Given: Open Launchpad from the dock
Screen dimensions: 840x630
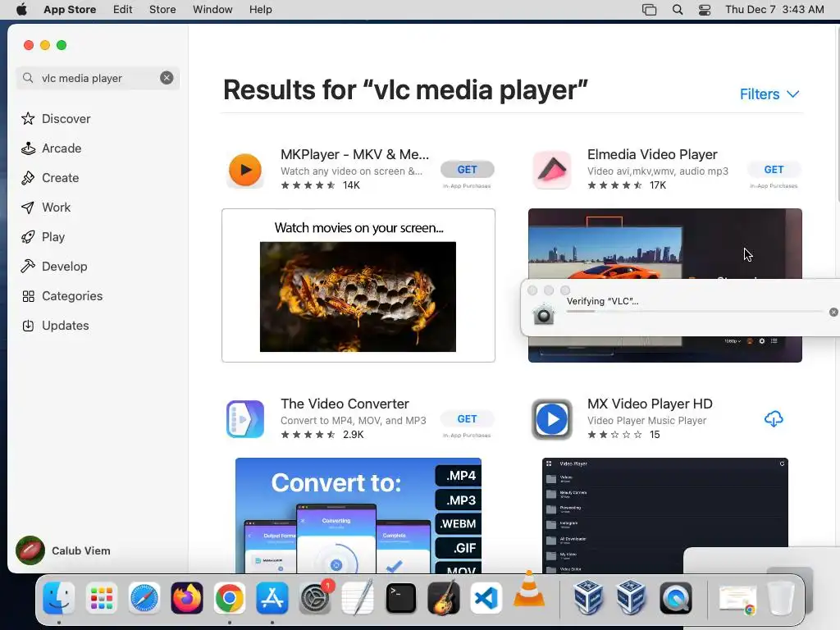Looking at the screenshot, I should tap(101, 598).
